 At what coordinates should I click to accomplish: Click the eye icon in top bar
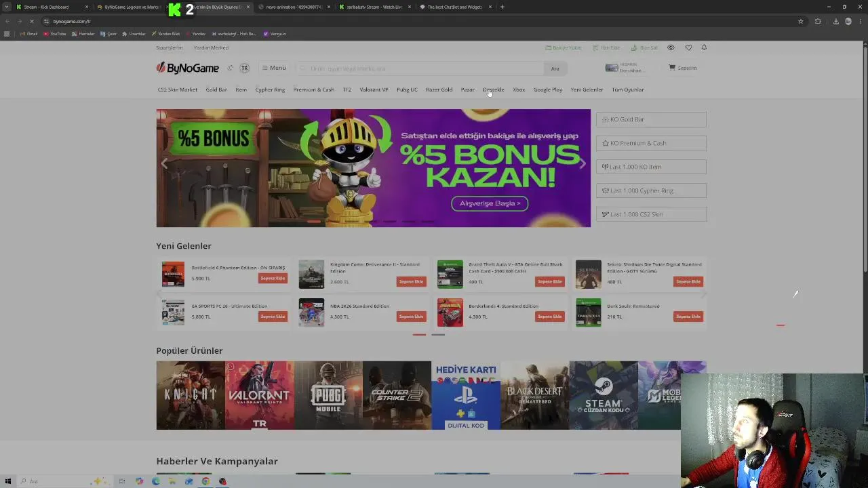pos(671,47)
